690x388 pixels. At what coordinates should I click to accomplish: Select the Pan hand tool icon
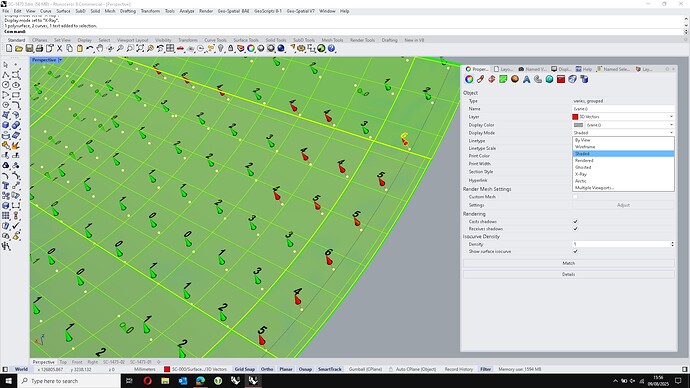click(100, 48)
